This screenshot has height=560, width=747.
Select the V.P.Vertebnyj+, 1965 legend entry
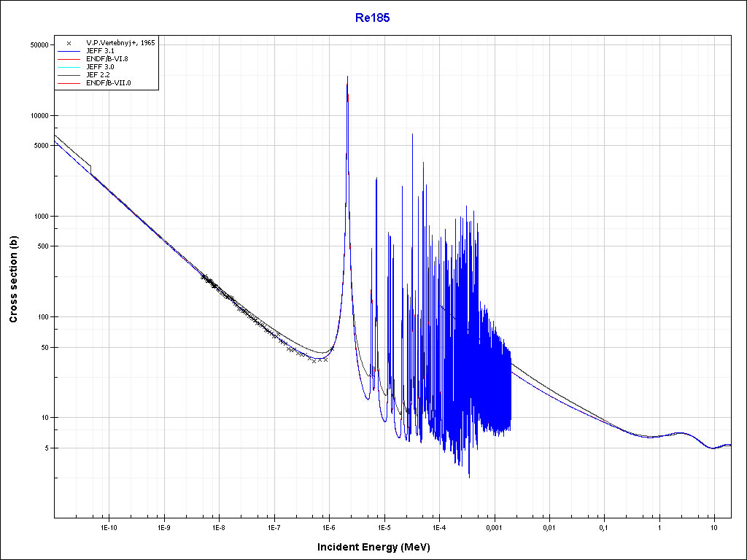pos(120,43)
